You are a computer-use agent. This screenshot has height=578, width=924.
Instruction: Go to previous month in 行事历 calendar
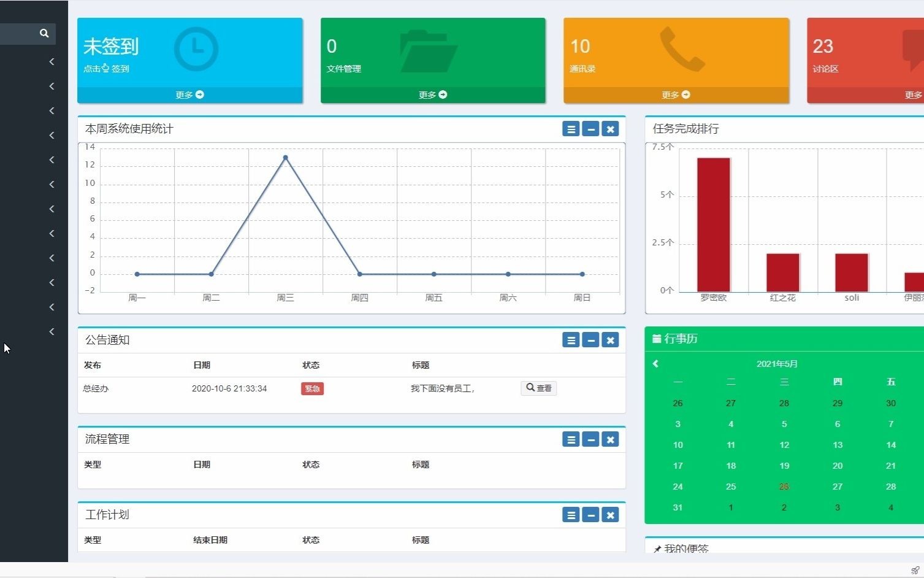pyautogui.click(x=655, y=364)
